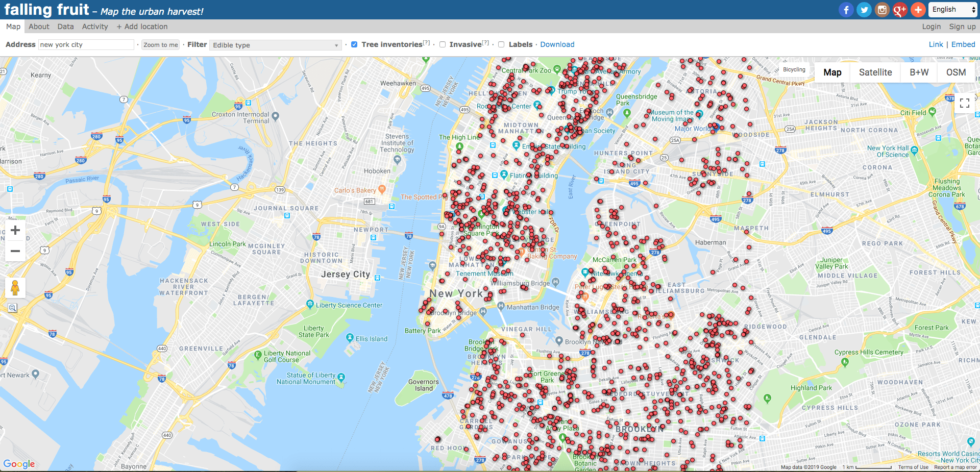
Task: Click the Citi Field marker icon
Action: pos(932,111)
